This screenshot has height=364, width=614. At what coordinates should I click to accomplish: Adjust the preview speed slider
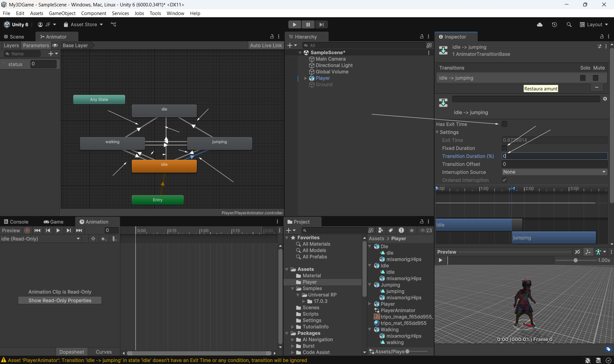coord(575,260)
